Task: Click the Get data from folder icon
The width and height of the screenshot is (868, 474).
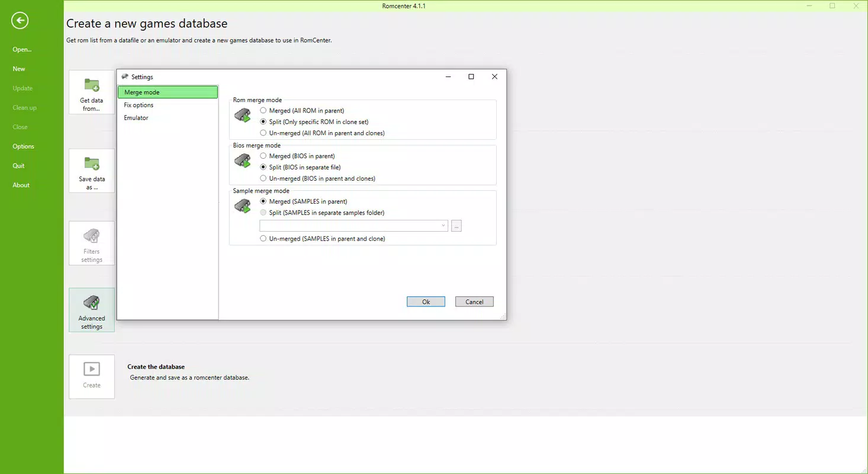Action: tap(92, 85)
